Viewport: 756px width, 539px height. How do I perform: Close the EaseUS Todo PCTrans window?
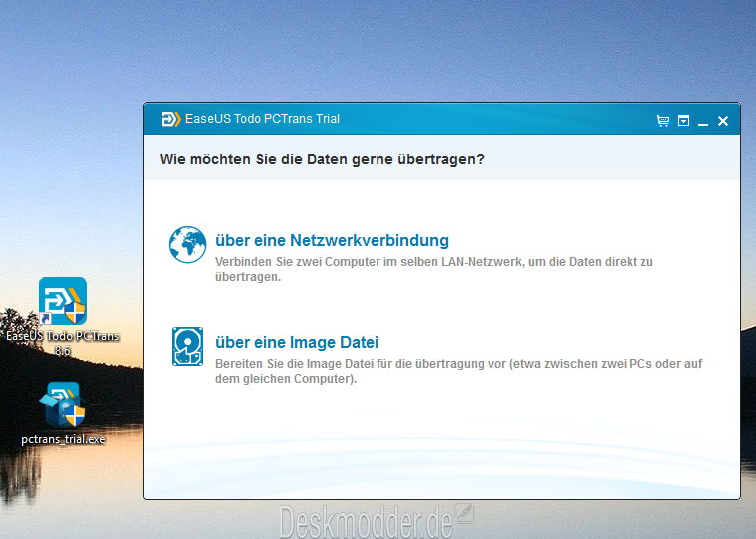point(723,121)
